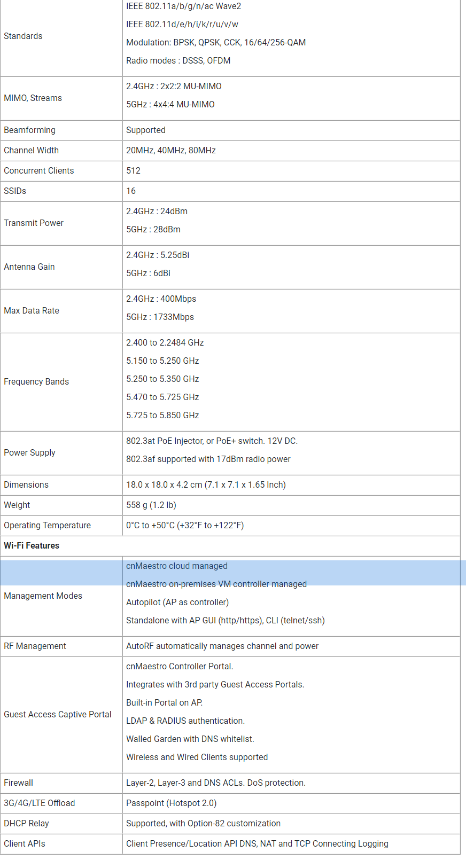Click the '20MHz, 40MHz, 80MHz' channel width value
Screen dimensions: 466x868
point(170,151)
